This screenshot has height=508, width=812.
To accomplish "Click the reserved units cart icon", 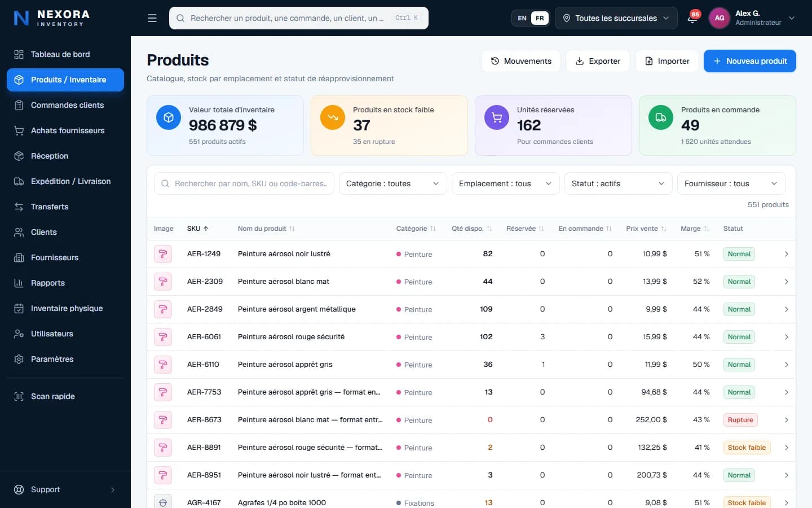I will coord(496,117).
